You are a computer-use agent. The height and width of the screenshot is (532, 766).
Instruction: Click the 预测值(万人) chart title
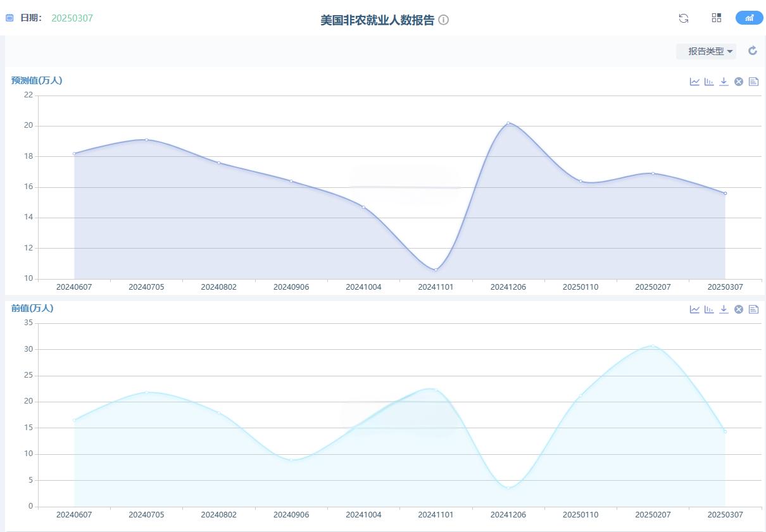pyautogui.click(x=37, y=80)
